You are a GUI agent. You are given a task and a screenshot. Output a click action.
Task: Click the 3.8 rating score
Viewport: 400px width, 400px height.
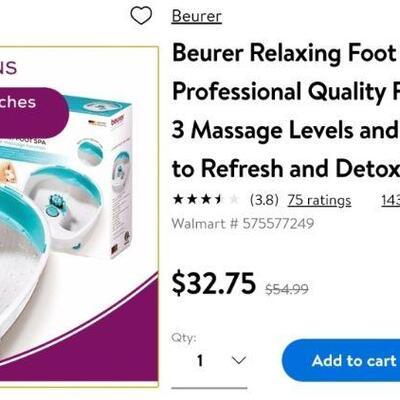[x=264, y=200]
